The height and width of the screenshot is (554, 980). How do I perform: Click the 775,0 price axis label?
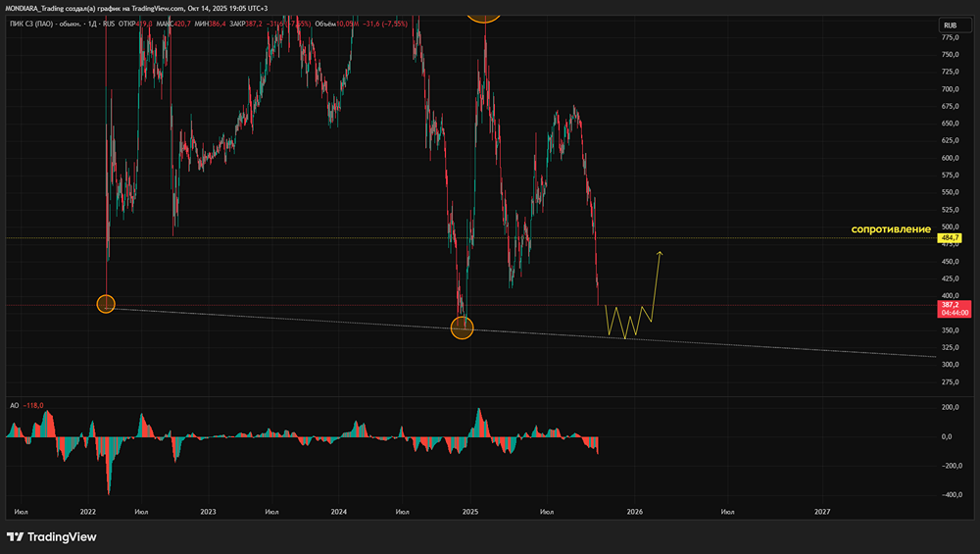(x=950, y=37)
